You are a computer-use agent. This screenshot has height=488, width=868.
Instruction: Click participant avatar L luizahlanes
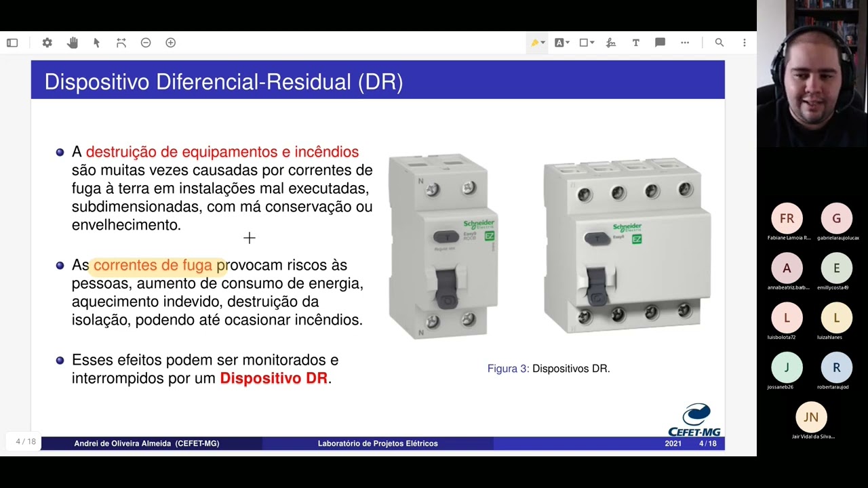pyautogui.click(x=836, y=318)
